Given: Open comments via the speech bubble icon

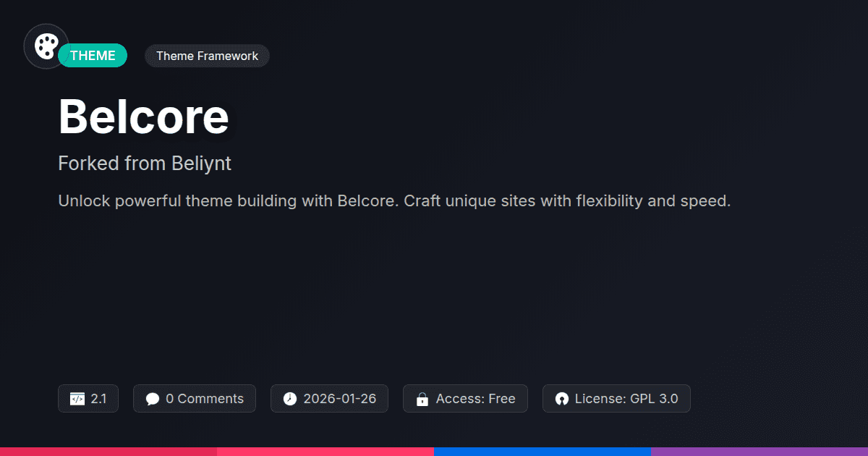Looking at the screenshot, I should click(x=153, y=398).
